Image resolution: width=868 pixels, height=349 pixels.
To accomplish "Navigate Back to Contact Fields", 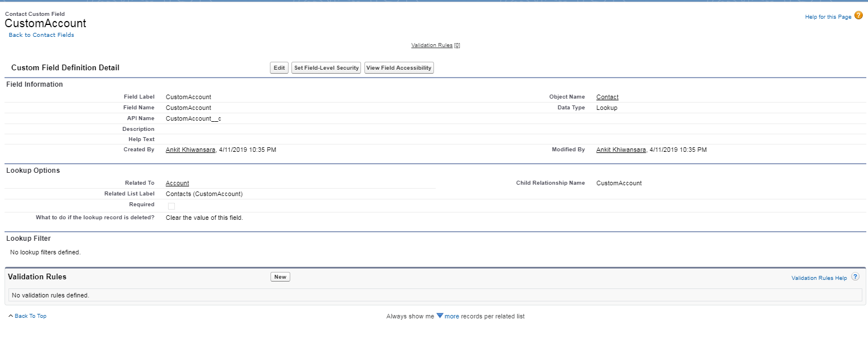I will (x=41, y=35).
